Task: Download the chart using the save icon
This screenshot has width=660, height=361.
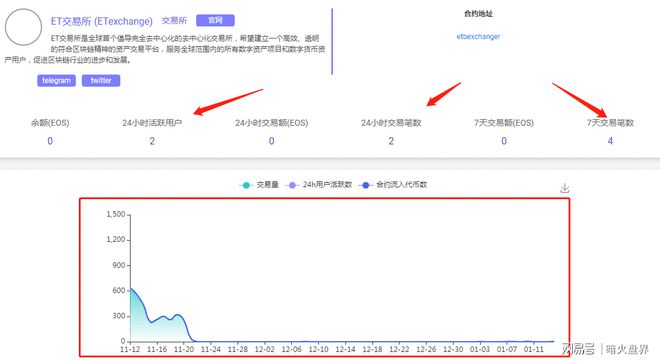Action: [564, 188]
